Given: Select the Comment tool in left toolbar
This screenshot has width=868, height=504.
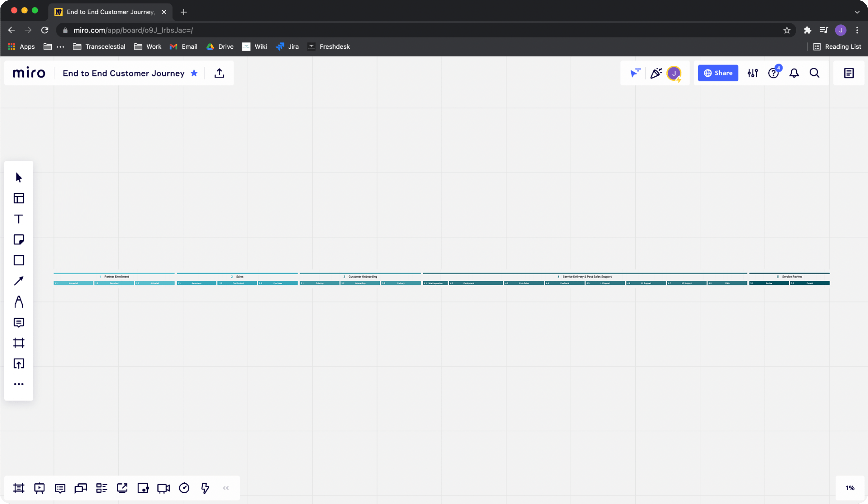Looking at the screenshot, I should point(19,323).
